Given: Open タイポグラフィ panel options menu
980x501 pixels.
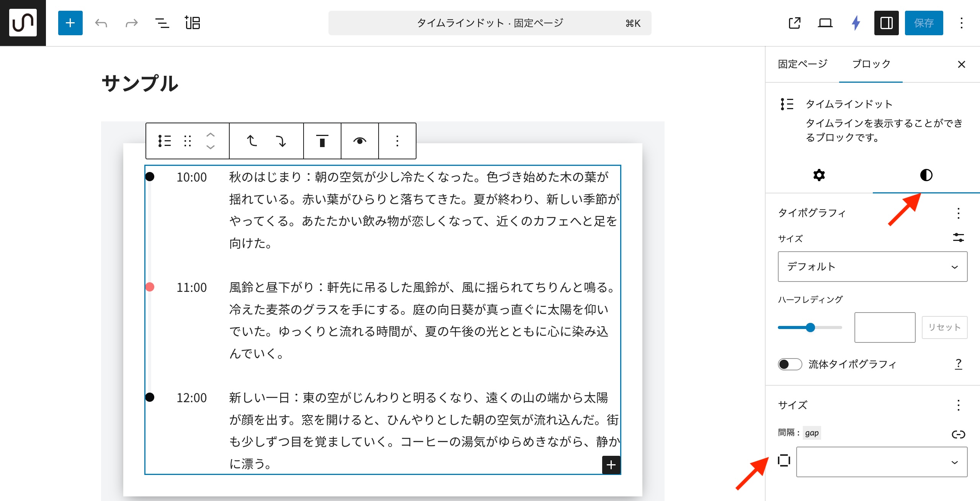Looking at the screenshot, I should tap(958, 213).
